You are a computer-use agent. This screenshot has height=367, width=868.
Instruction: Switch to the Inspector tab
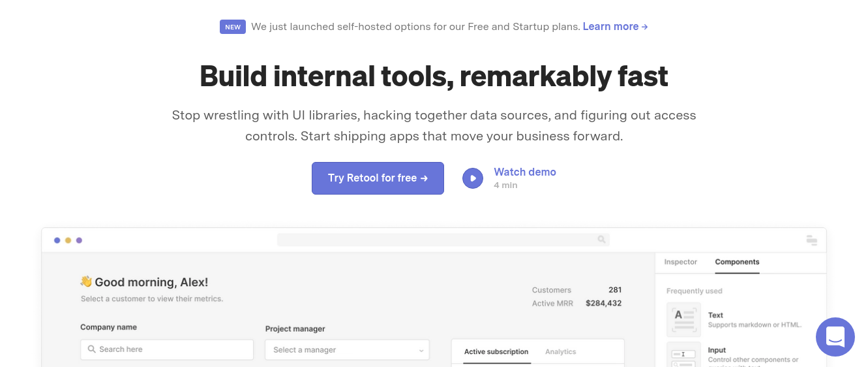pyautogui.click(x=680, y=262)
